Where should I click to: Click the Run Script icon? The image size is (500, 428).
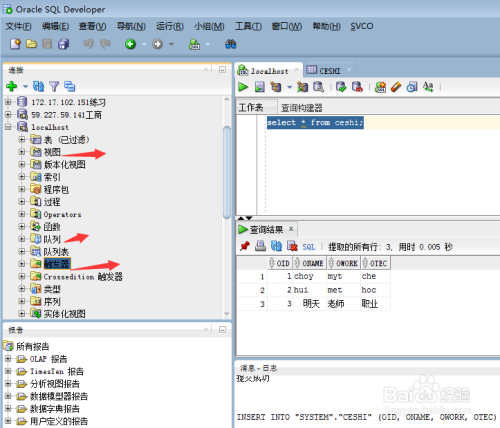tap(259, 87)
